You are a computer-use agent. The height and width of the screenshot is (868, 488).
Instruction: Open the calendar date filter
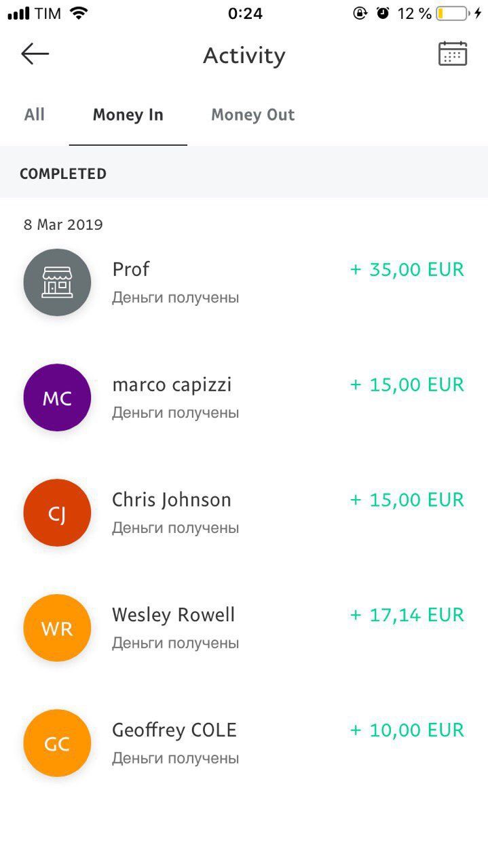pos(452,54)
